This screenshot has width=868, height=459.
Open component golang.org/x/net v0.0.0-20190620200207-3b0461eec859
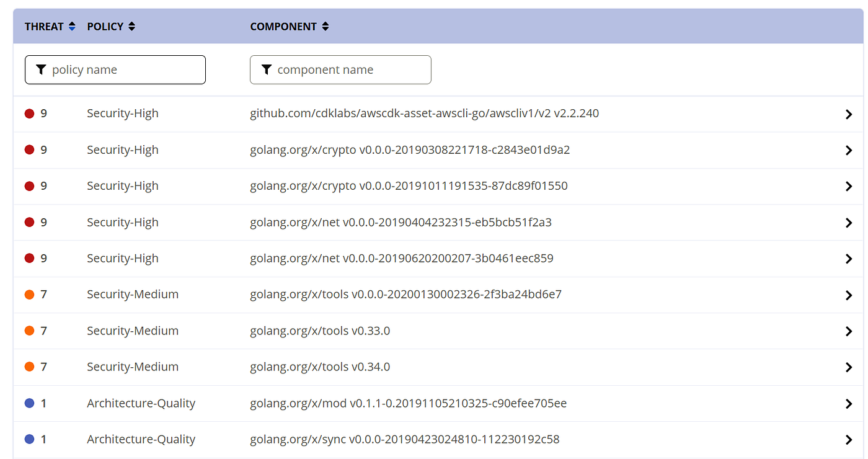[x=402, y=258]
